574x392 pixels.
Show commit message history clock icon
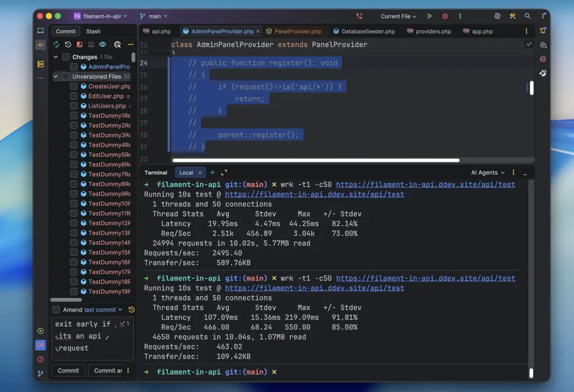click(131, 310)
